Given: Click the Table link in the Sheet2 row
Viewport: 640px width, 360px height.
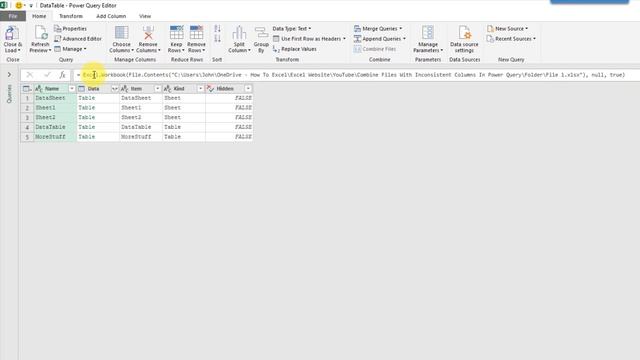Looking at the screenshot, I should pyautogui.click(x=87, y=118).
